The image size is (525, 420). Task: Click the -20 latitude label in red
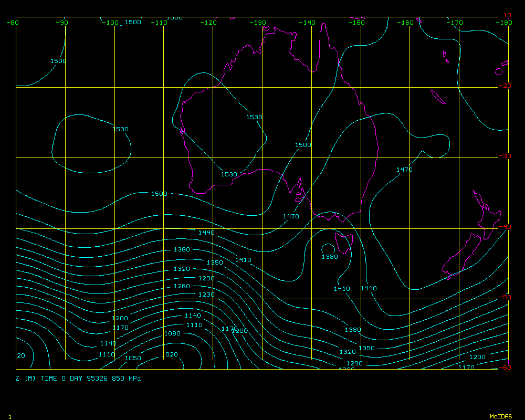click(x=505, y=86)
